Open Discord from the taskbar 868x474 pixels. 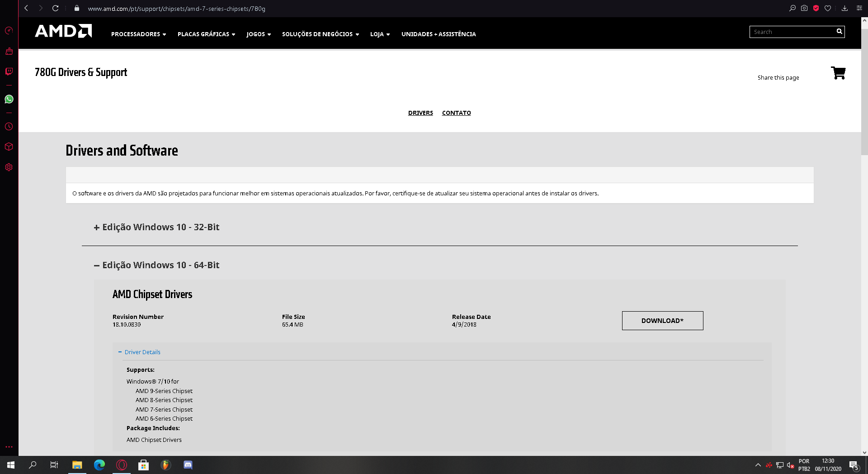click(188, 465)
